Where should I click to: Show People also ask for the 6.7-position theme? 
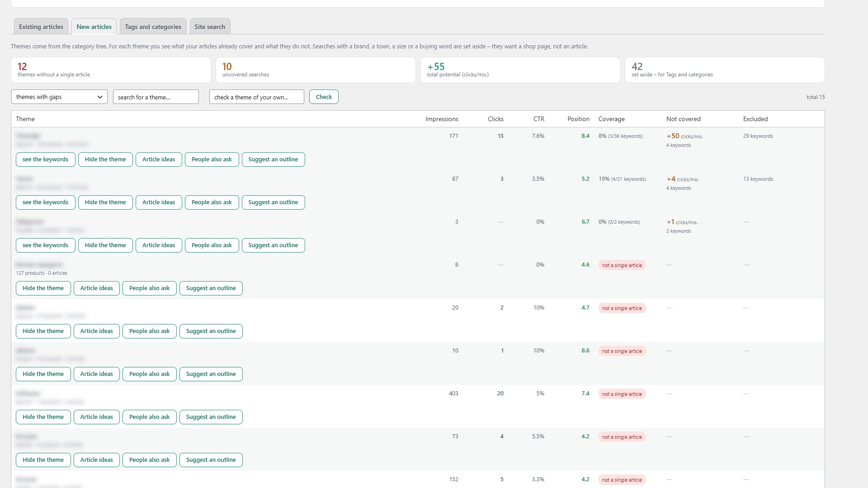[212, 245]
